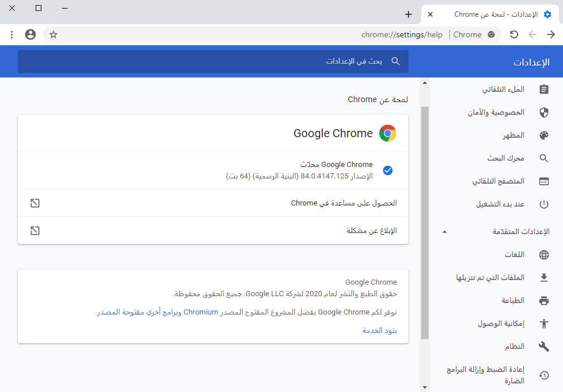Click the on startup power icon in the sidebar
Screen dimensions: 563x392
point(544,204)
